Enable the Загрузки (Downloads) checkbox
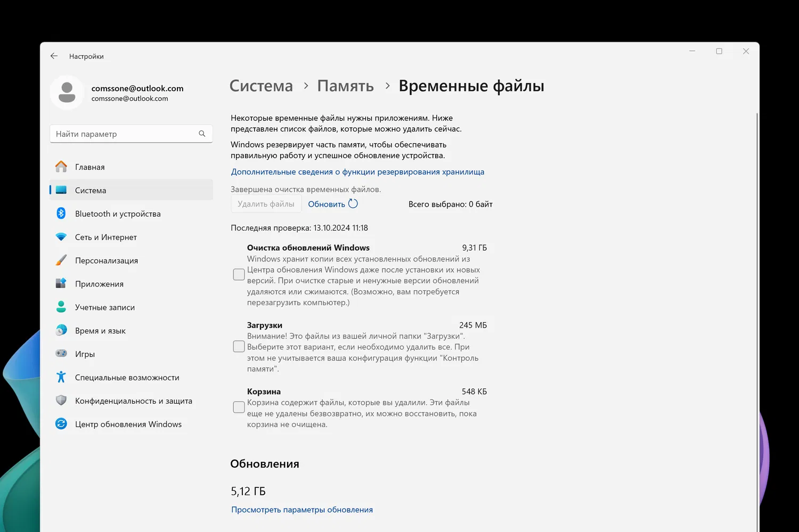The height and width of the screenshot is (532, 799). tap(239, 347)
